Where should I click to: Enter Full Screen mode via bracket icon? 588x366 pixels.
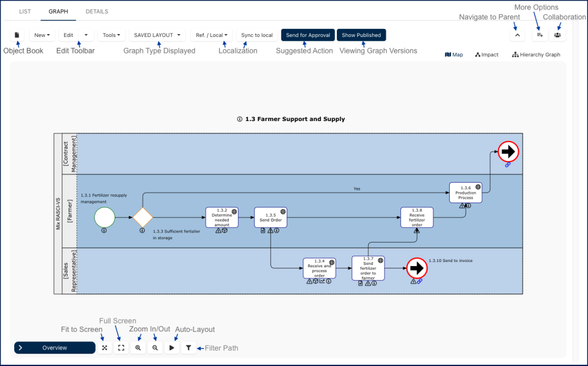point(121,348)
